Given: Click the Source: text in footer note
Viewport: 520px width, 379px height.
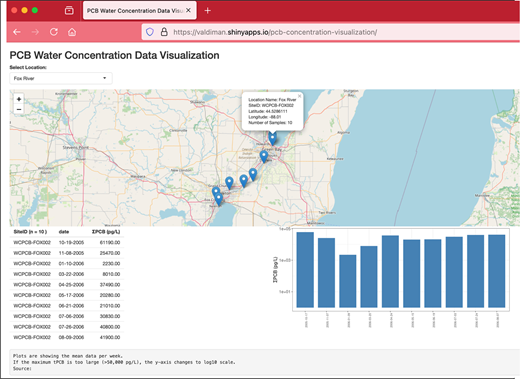Looking at the screenshot, I should [22, 368].
